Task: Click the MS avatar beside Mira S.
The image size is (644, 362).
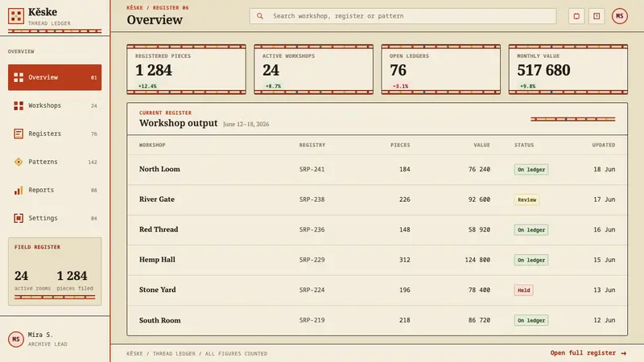Action: click(15, 339)
